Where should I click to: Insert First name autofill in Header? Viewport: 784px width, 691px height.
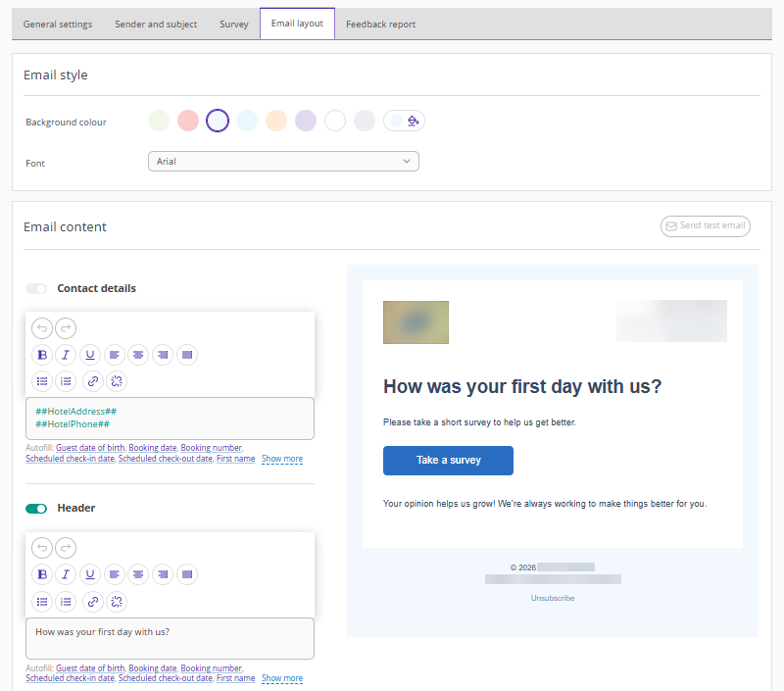235,678
